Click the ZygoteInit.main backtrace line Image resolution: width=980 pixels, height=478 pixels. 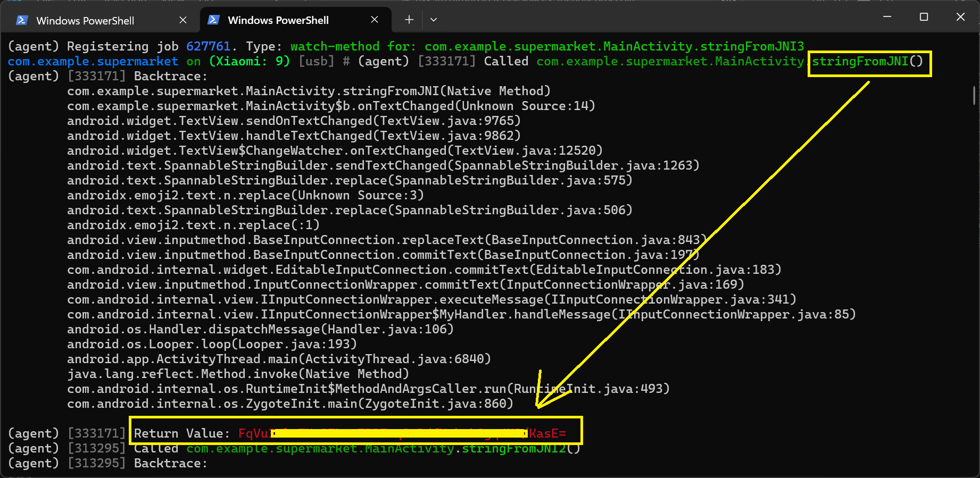tap(290, 404)
